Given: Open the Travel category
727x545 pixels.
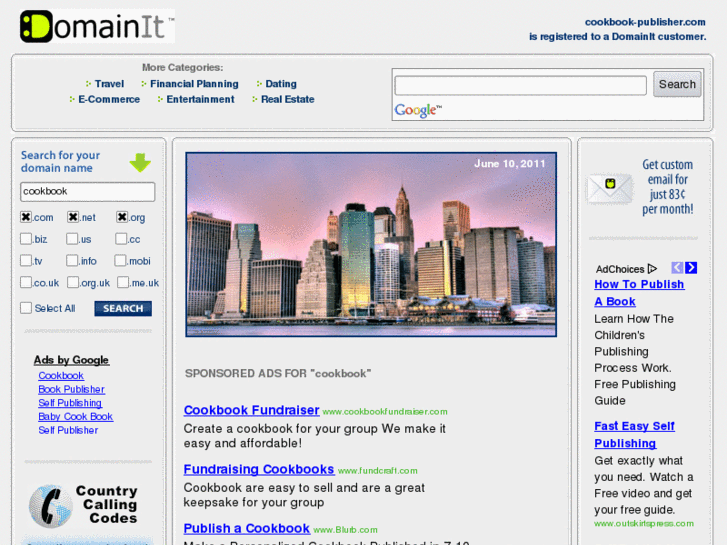Looking at the screenshot, I should pyautogui.click(x=109, y=84).
